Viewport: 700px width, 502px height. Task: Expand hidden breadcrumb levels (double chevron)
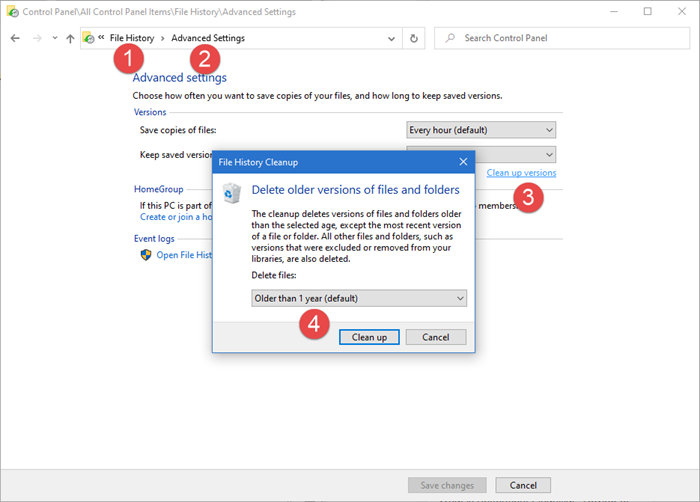pyautogui.click(x=101, y=38)
